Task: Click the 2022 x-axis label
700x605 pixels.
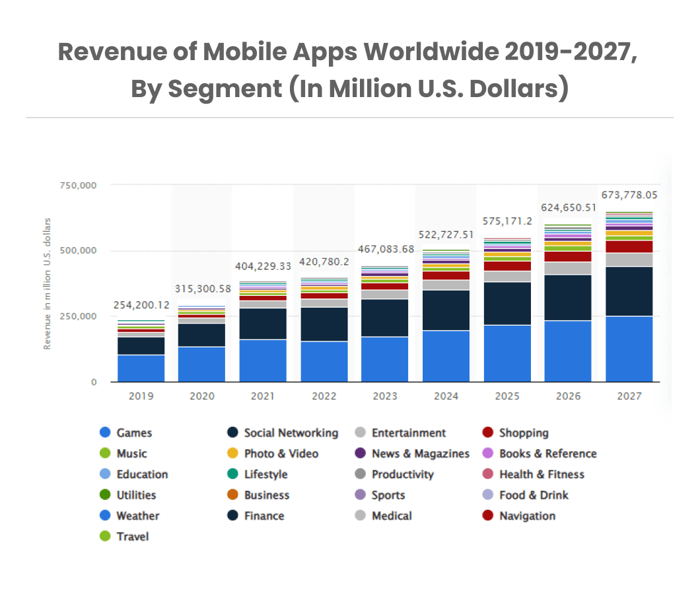Action: pos(324,396)
